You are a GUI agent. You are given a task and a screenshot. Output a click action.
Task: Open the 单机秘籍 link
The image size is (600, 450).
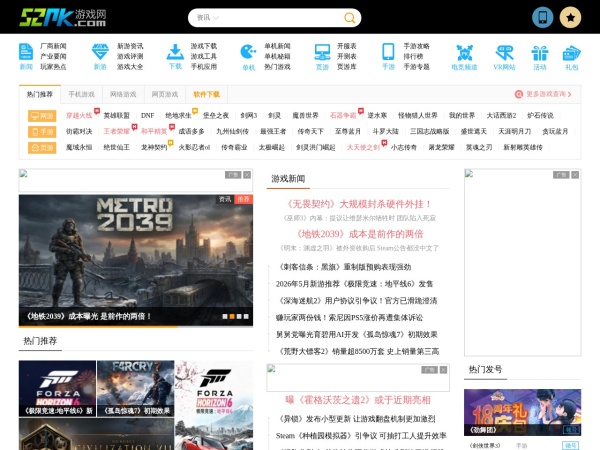click(277, 56)
